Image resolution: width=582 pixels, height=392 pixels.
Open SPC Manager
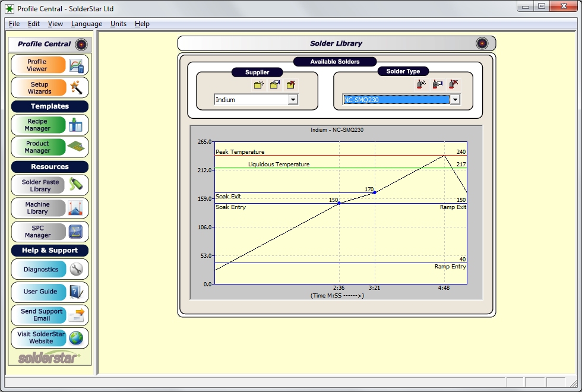click(50, 232)
